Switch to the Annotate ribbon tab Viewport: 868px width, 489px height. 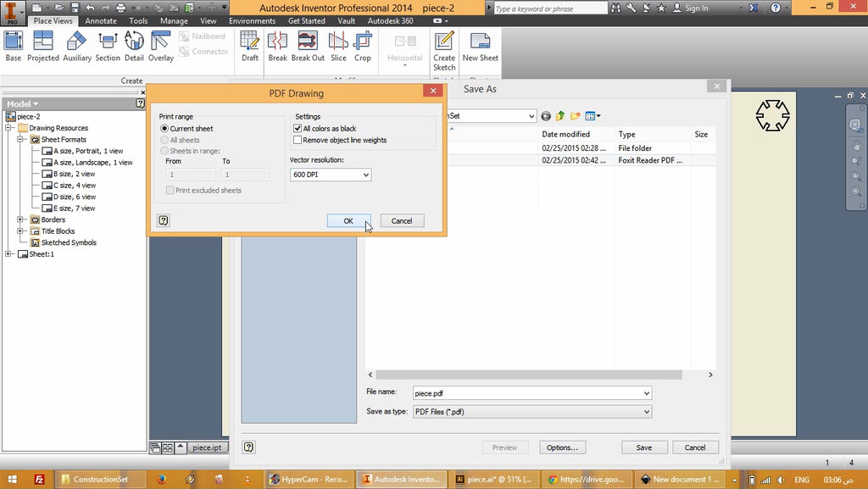pyautogui.click(x=101, y=21)
